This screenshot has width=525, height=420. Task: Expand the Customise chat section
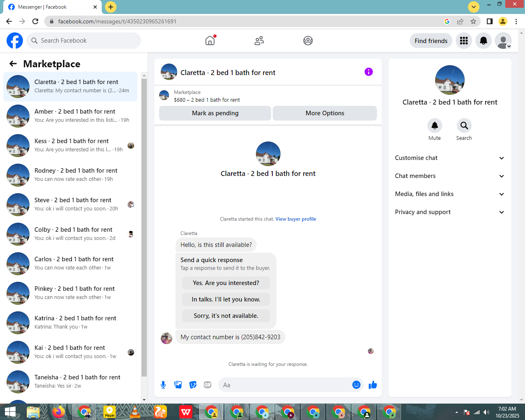[x=450, y=158]
